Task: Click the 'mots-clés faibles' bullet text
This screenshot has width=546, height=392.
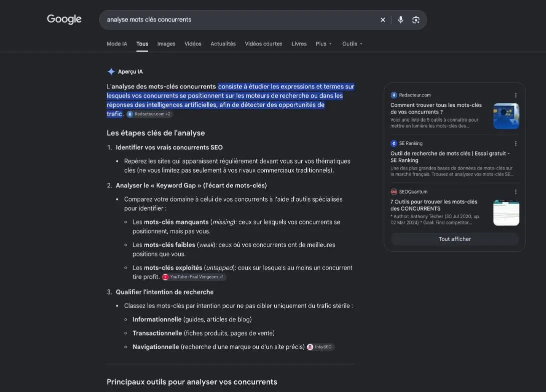Action: click(x=170, y=245)
